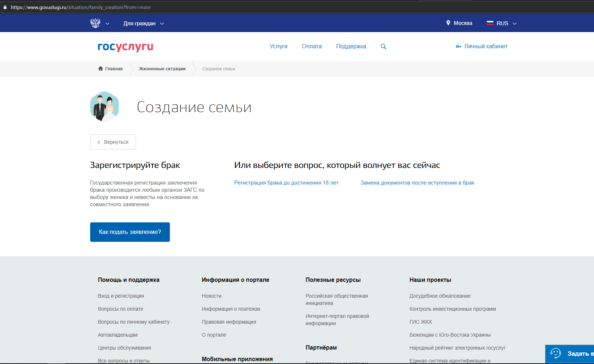Open ГИС ЖКХ link
This screenshot has width=594, height=364.
point(421,322)
